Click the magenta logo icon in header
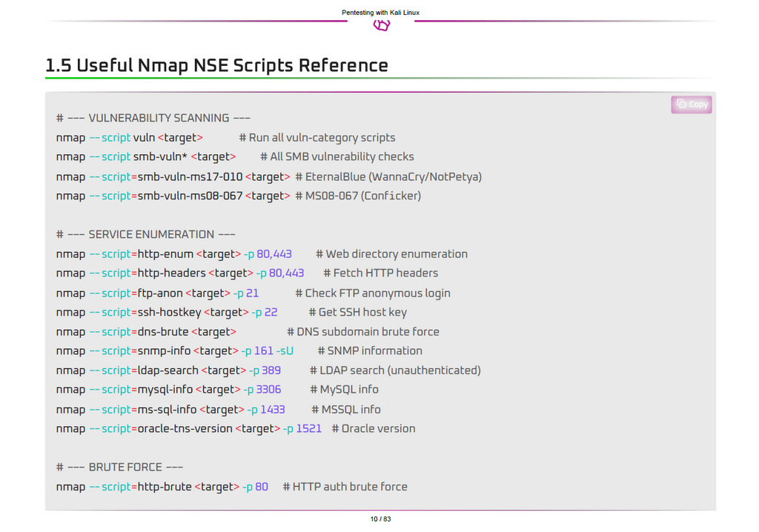The image size is (759, 532). point(381,26)
